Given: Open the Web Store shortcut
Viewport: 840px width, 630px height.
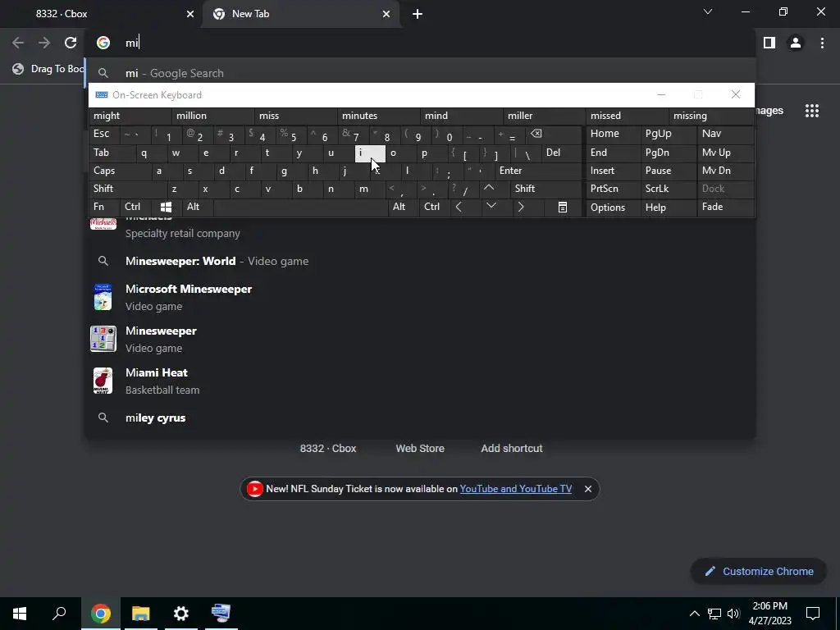Looking at the screenshot, I should click(x=420, y=449).
